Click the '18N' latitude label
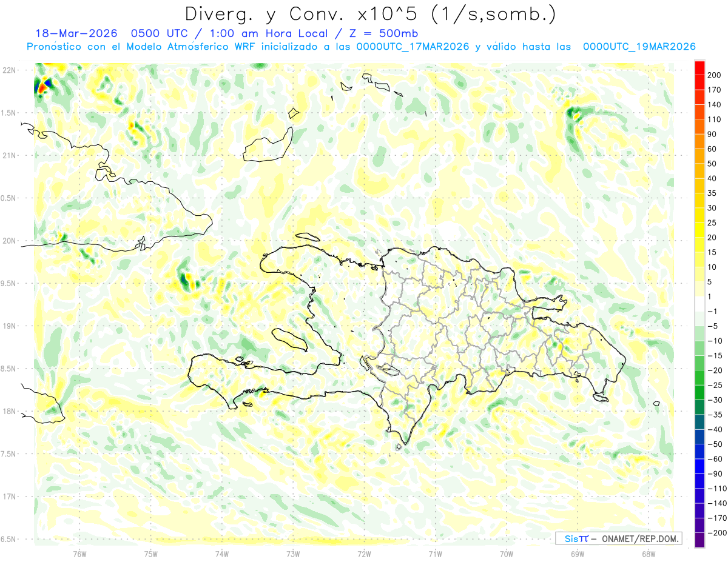The width and height of the screenshot is (728, 562). [x=10, y=411]
